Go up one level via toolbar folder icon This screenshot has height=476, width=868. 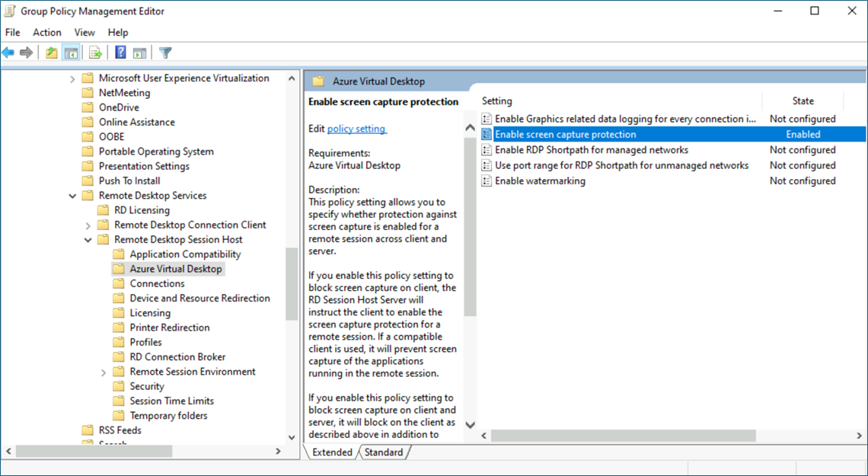coord(52,53)
